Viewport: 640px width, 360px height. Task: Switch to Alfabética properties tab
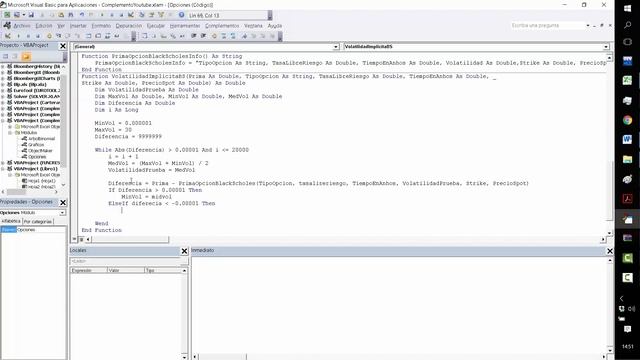(11, 221)
